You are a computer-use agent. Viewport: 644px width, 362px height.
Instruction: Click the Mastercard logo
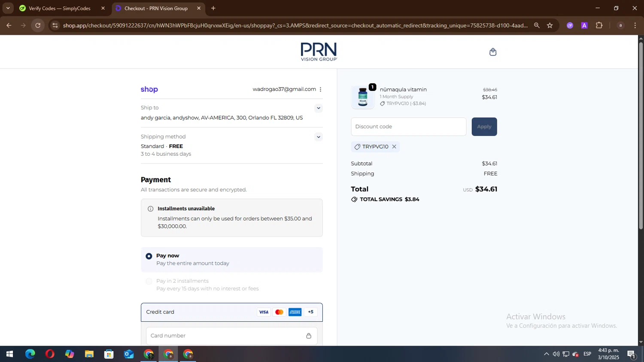279,312
